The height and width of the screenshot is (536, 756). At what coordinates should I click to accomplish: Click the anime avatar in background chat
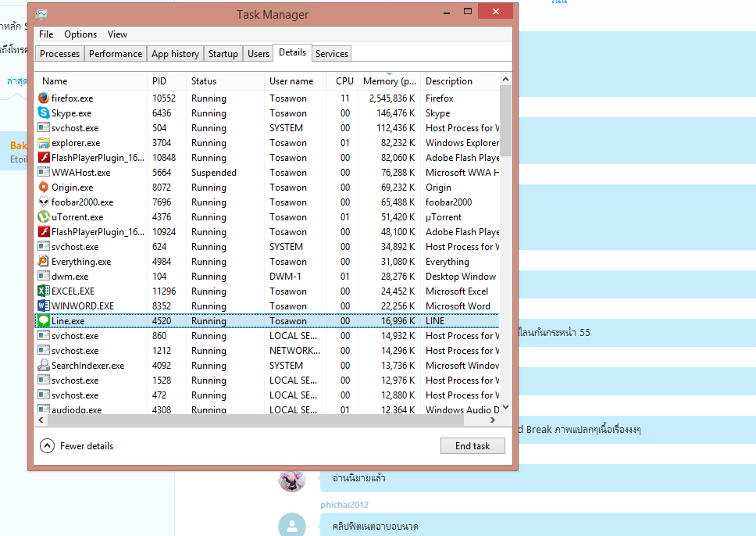click(291, 479)
